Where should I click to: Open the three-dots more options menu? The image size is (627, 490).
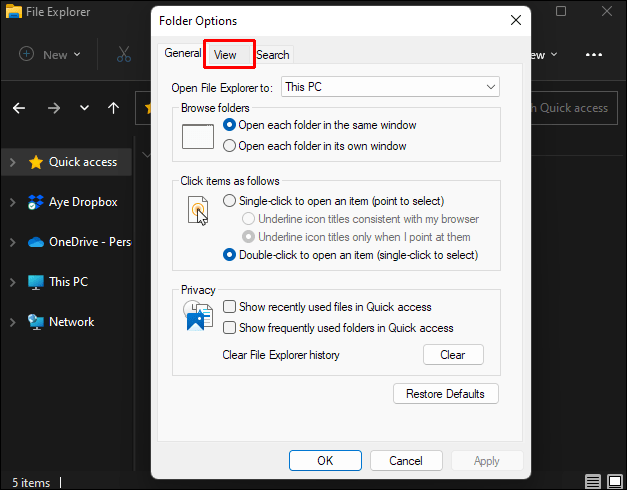coord(594,54)
